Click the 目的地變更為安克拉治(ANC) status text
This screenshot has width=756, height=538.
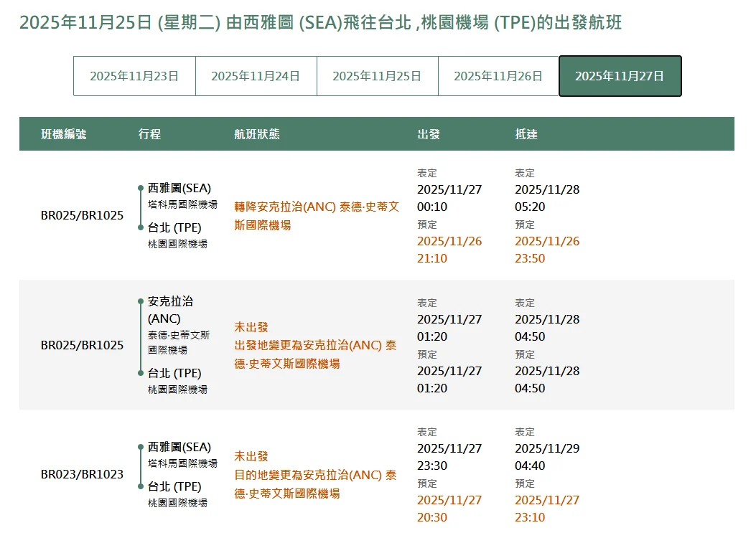click(315, 484)
